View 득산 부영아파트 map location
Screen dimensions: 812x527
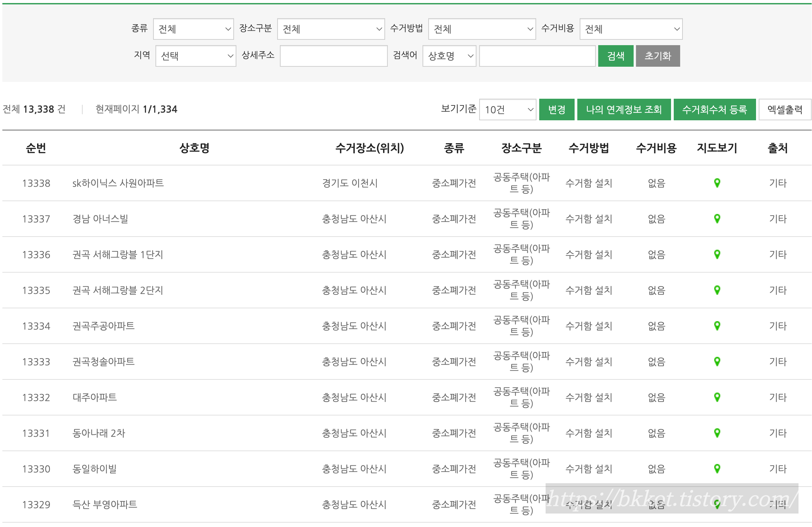(717, 504)
